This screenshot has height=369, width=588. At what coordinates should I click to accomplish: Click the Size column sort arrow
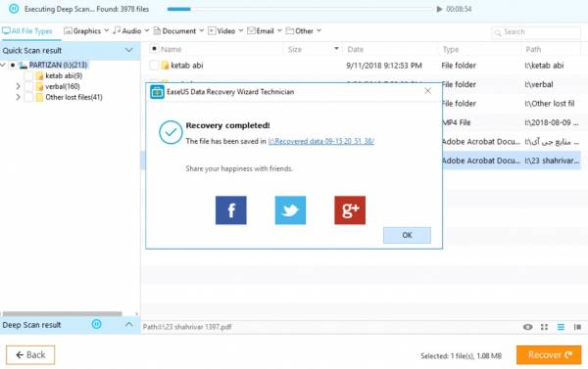(x=336, y=49)
